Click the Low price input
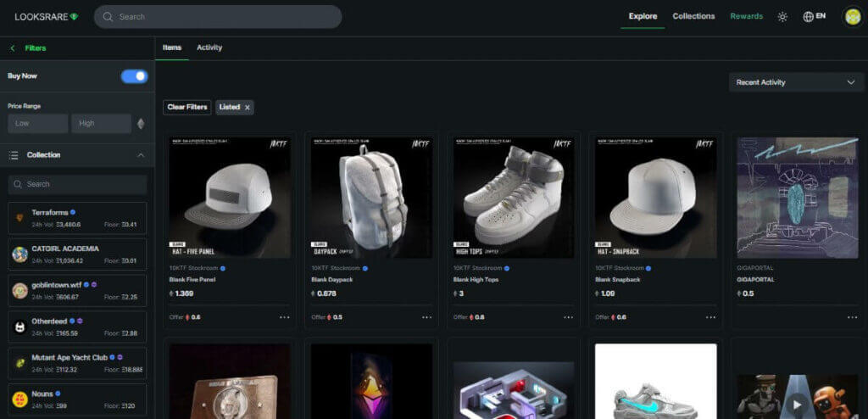Image resolution: width=868 pixels, height=419 pixels. [x=37, y=124]
